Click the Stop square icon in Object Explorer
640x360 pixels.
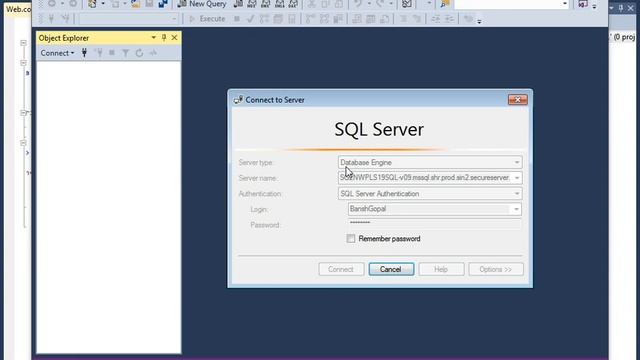tap(112, 53)
